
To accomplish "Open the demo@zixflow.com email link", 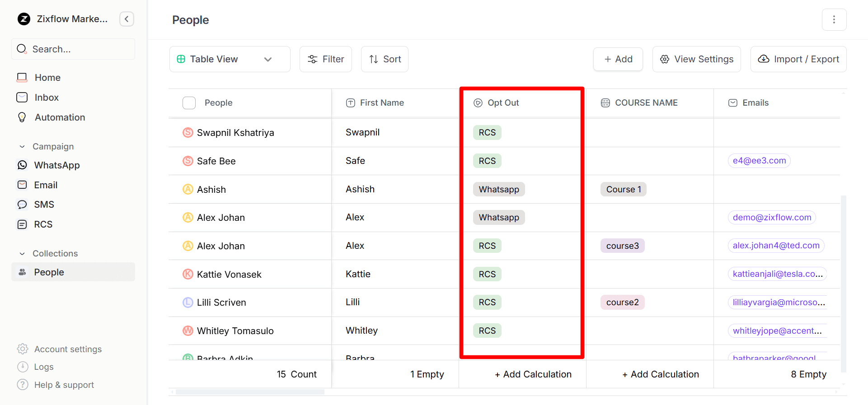I will 771,218.
